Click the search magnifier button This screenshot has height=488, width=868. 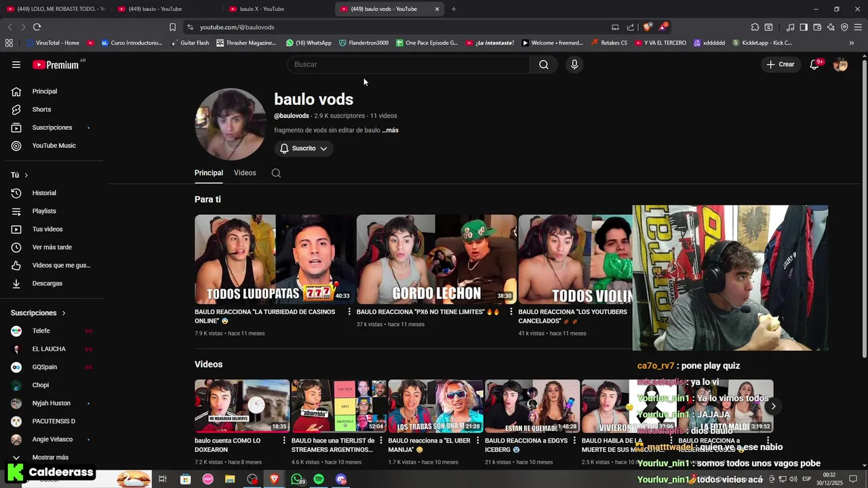tap(544, 64)
